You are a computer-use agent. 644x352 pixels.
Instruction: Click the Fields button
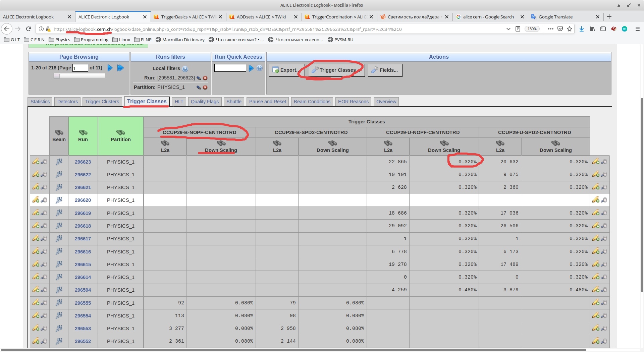[x=385, y=70]
